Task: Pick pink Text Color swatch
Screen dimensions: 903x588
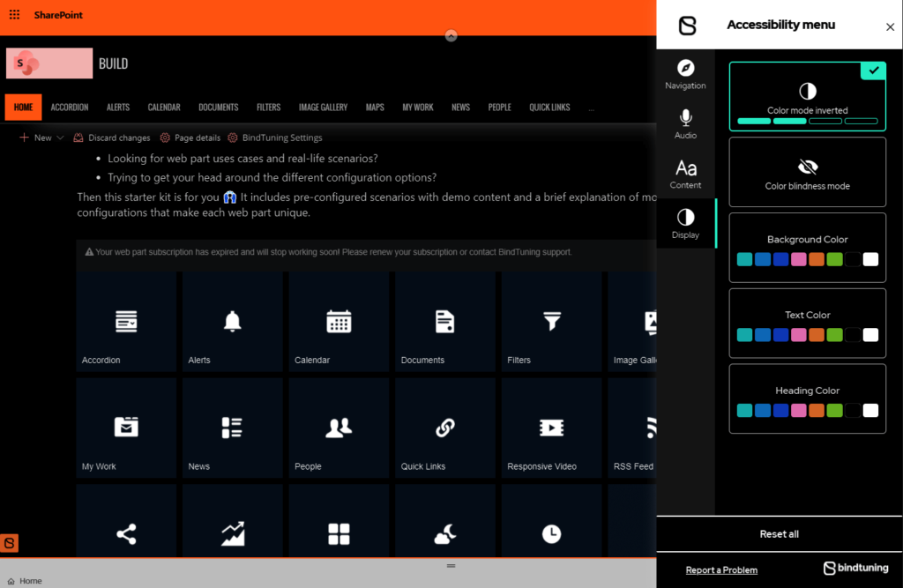Action: coord(799,335)
